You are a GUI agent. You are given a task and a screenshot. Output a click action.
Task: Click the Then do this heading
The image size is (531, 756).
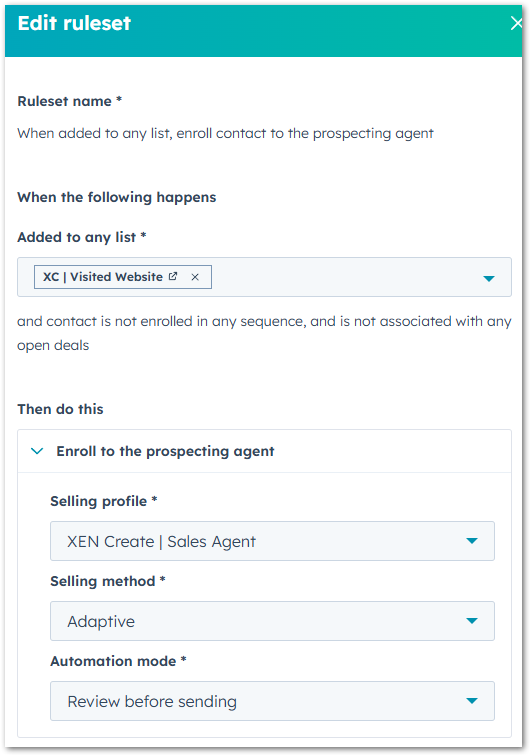[x=60, y=409]
